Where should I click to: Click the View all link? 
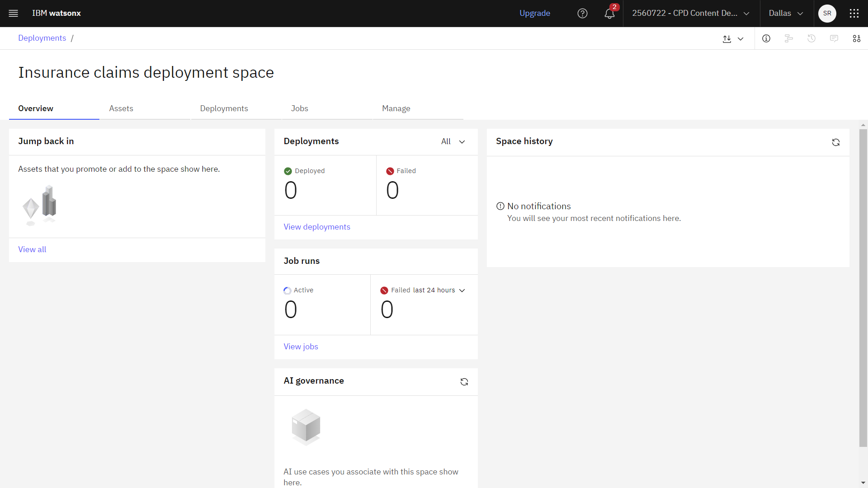(x=32, y=249)
